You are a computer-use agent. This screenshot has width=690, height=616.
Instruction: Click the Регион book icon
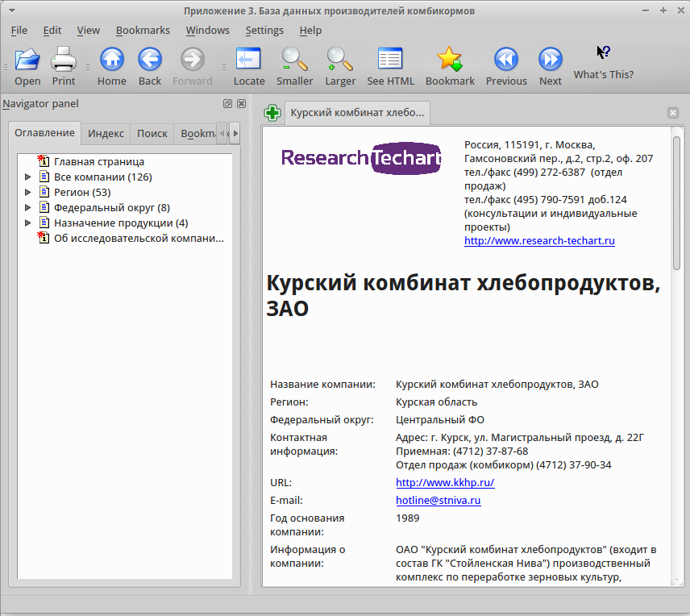(44, 192)
